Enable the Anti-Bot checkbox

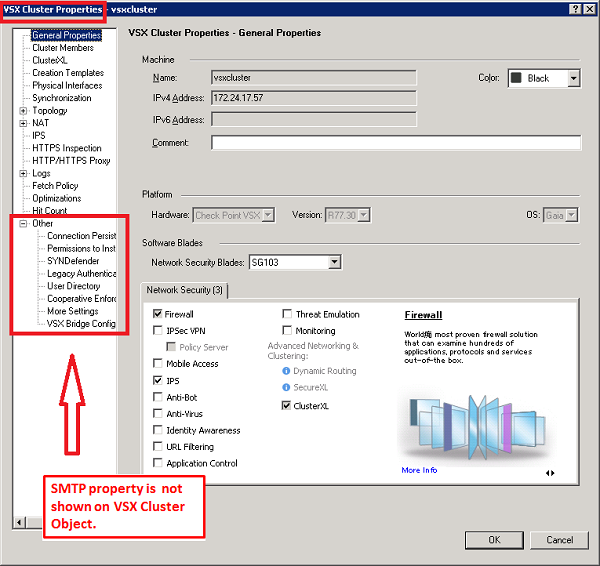(x=157, y=397)
